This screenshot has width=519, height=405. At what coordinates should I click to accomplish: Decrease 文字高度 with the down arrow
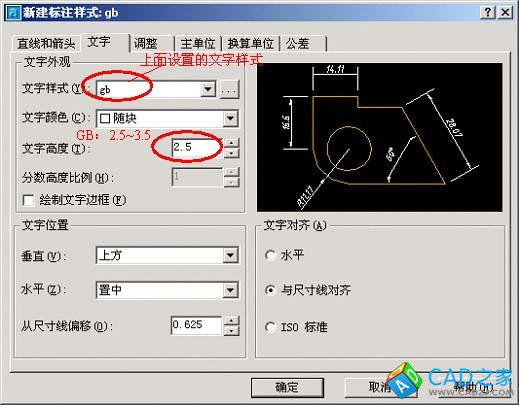232,153
